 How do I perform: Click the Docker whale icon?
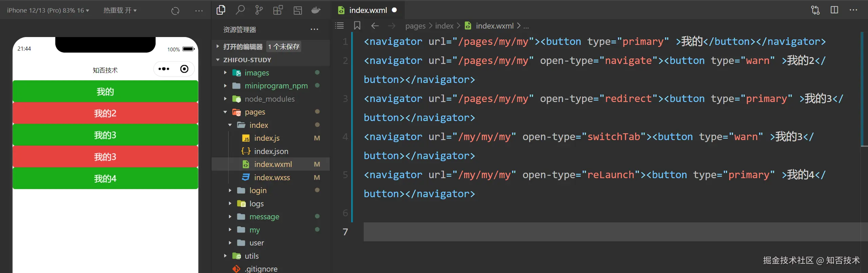click(316, 10)
